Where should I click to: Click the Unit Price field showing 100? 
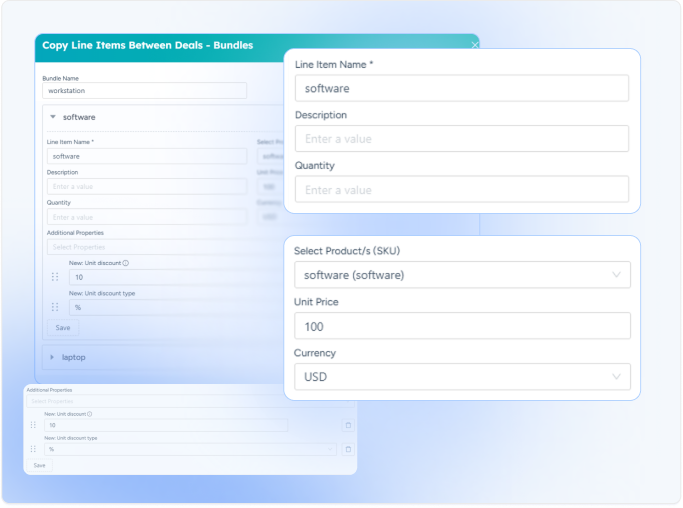[462, 326]
